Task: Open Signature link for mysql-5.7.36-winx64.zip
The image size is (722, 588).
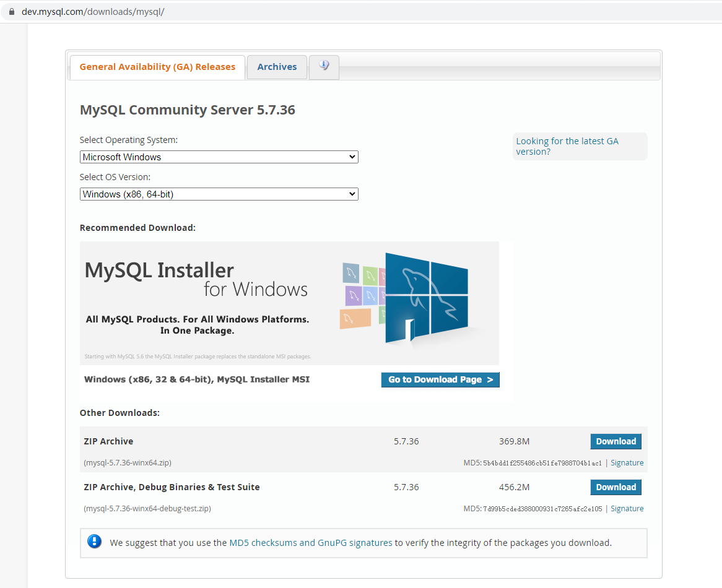Action: point(627,463)
